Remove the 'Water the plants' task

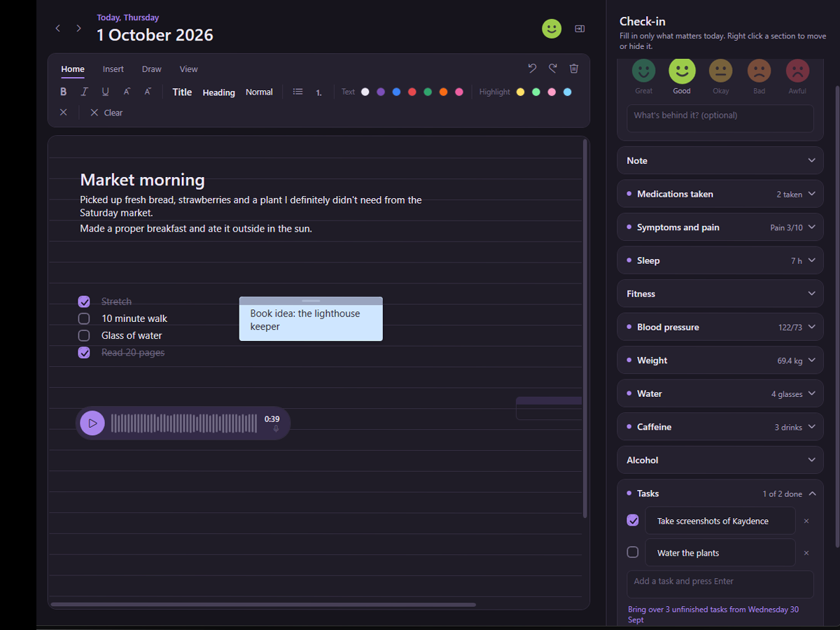[x=806, y=553]
